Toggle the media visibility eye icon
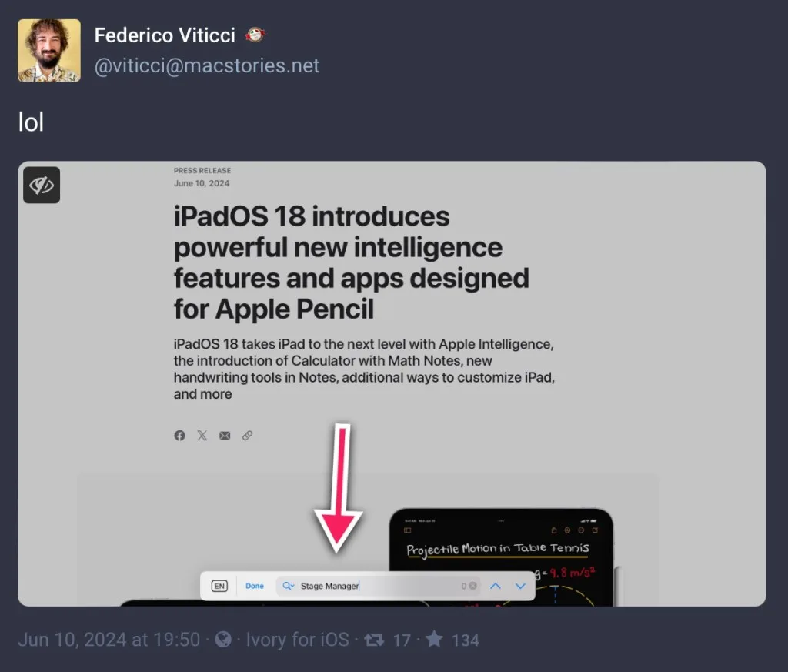This screenshot has height=672, width=788. tap(42, 185)
